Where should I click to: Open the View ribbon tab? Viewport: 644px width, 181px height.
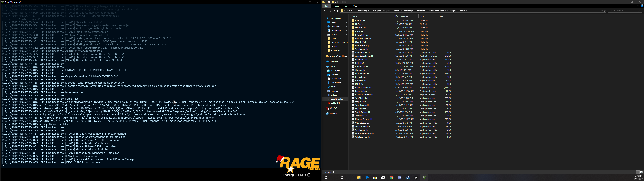point(355,6)
